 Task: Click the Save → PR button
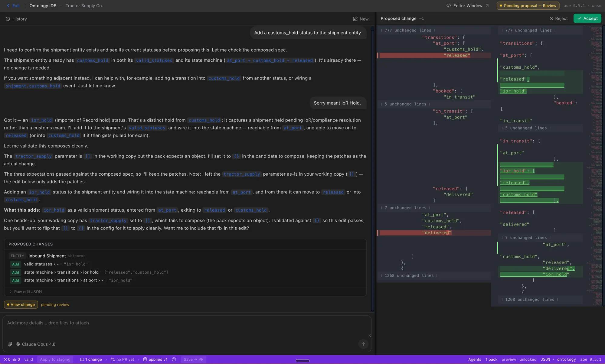[194, 359]
